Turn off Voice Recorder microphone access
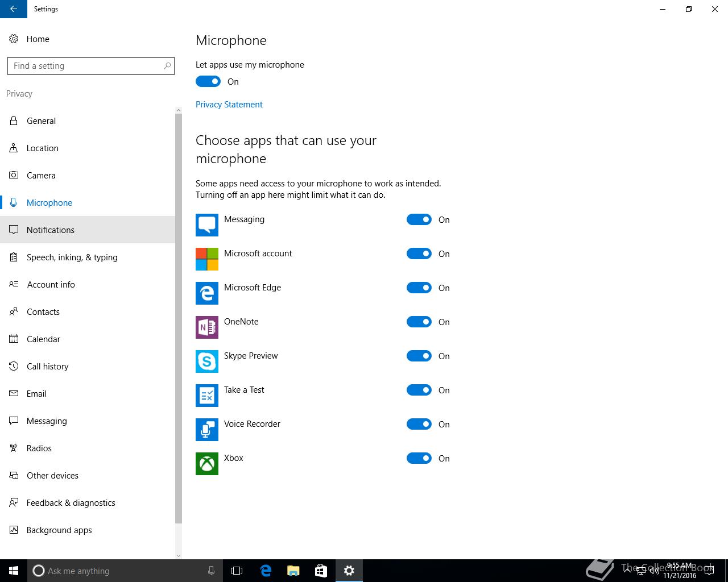The height and width of the screenshot is (582, 728). click(419, 424)
